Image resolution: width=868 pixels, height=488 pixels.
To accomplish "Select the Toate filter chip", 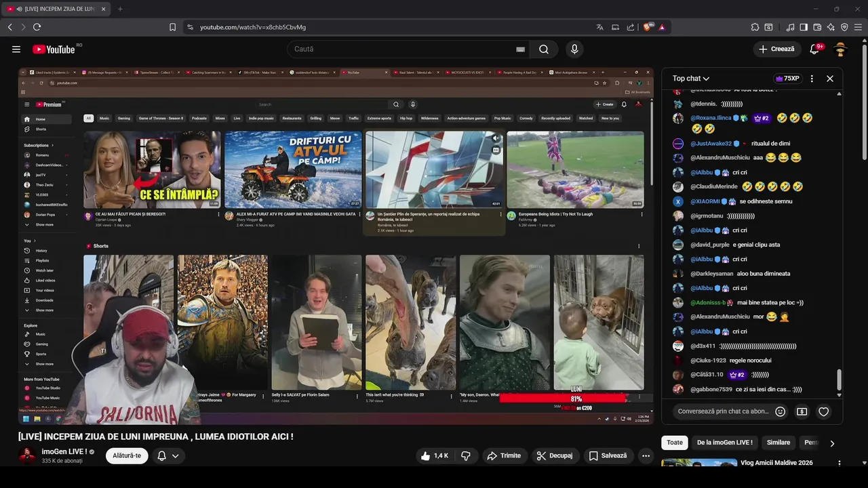I will [x=675, y=443].
